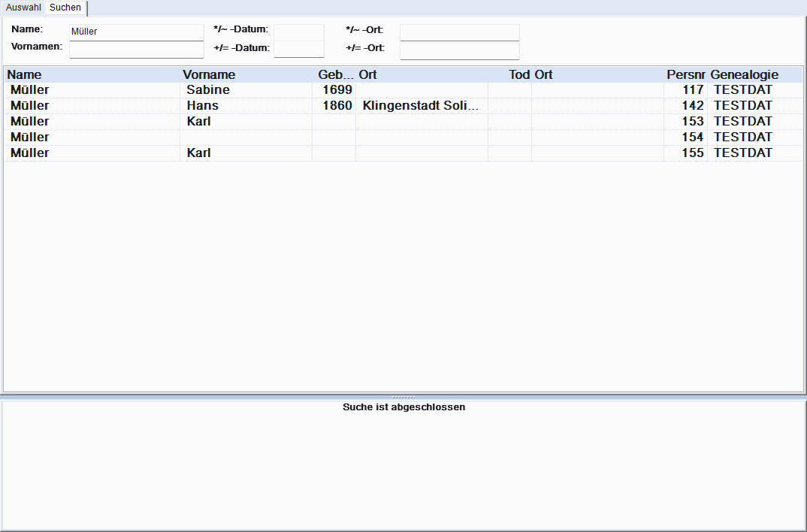Screen dimensions: 807x532
Task: Click the Klingenstadt Soli... place cell
Action: (x=422, y=105)
